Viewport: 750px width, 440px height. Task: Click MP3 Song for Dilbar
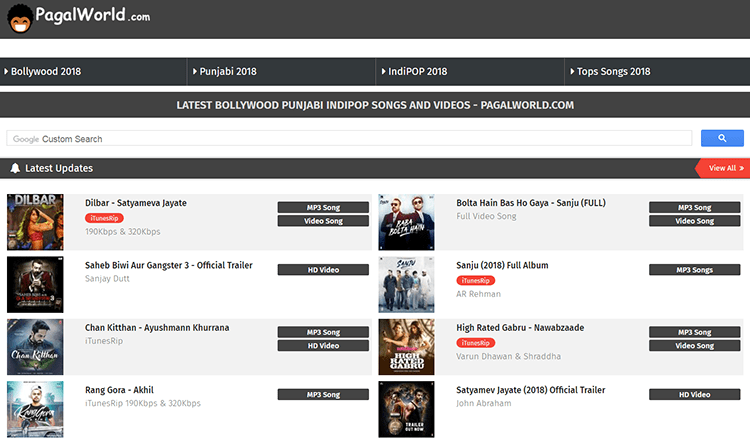pos(323,208)
